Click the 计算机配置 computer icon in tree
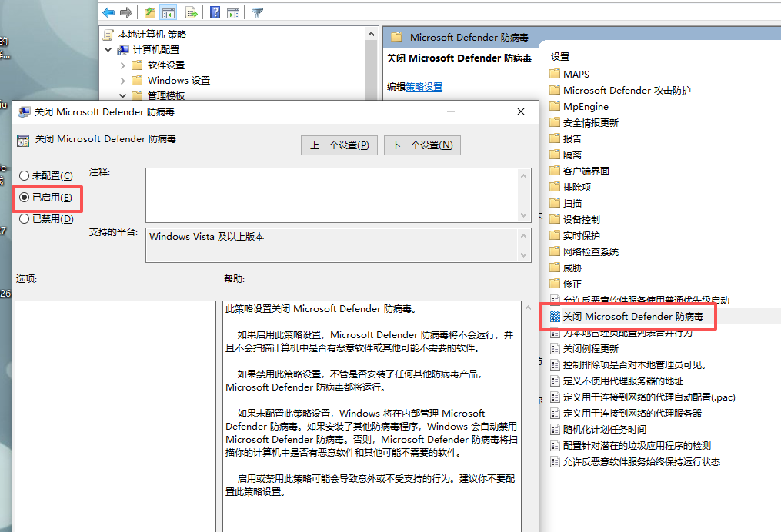Viewport: 781px width, 532px height. pos(122,50)
